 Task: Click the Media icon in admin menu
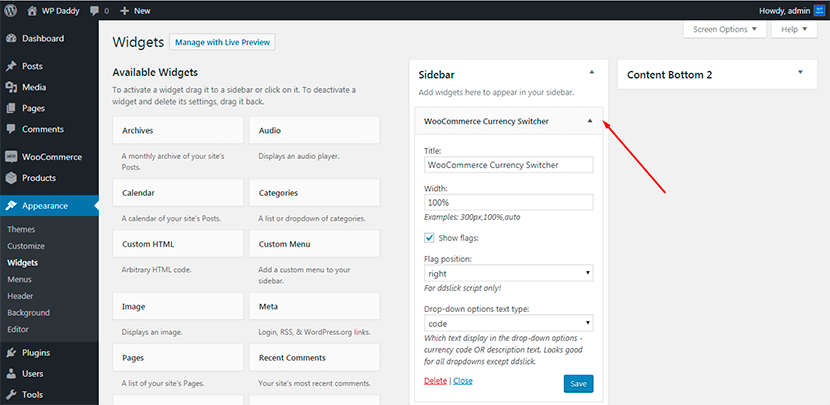pyautogui.click(x=11, y=87)
